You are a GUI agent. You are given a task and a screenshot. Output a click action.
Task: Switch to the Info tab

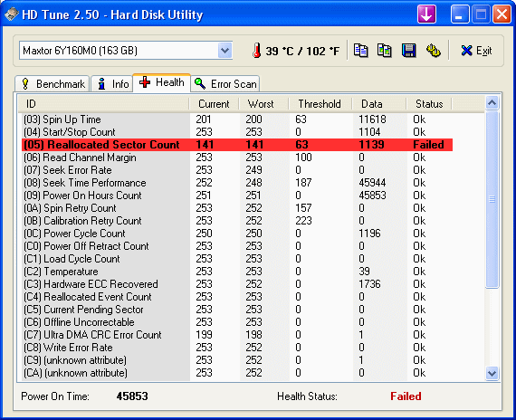112,84
